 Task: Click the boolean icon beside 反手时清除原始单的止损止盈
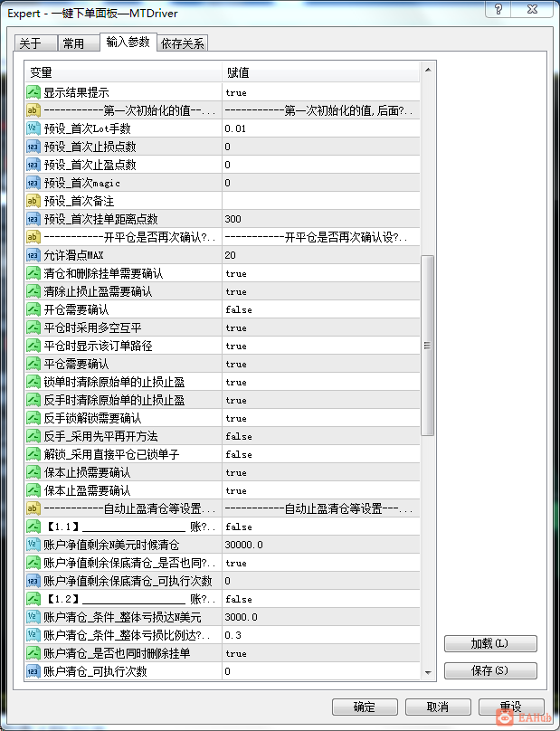pyautogui.click(x=33, y=400)
